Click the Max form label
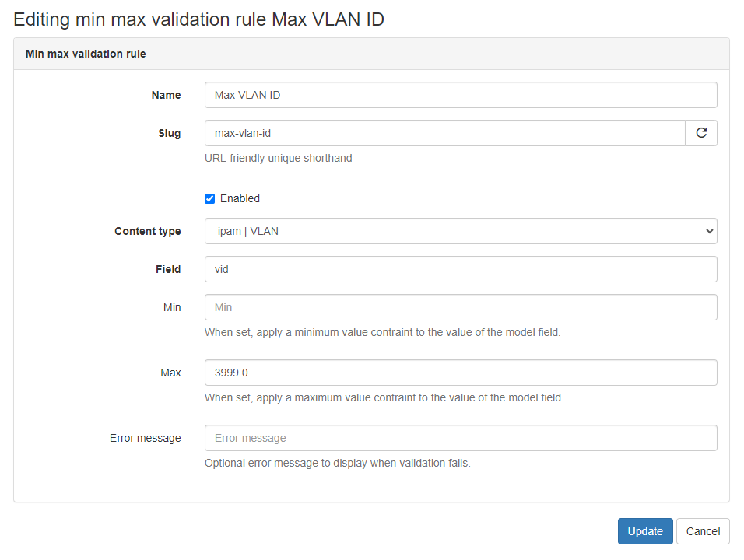 pyautogui.click(x=170, y=373)
